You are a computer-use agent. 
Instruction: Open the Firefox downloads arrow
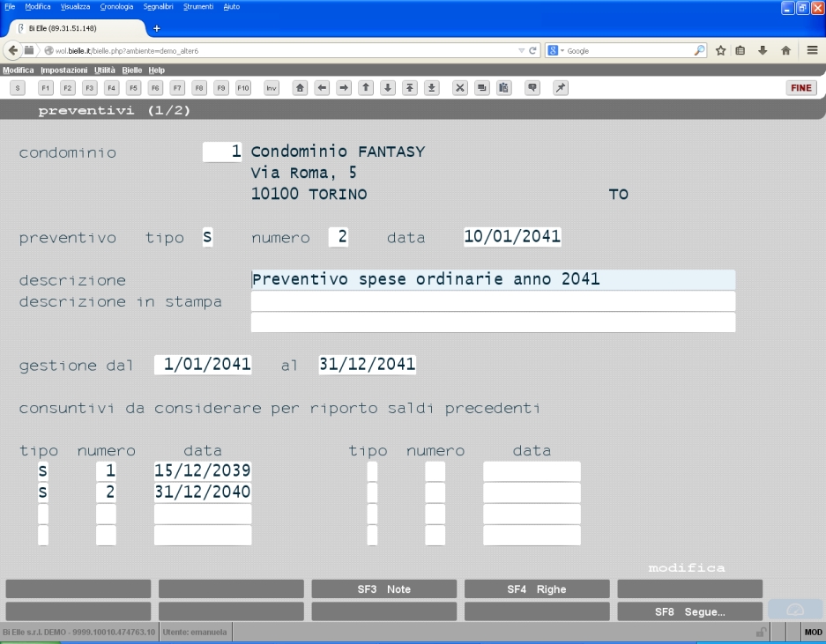coord(763,50)
